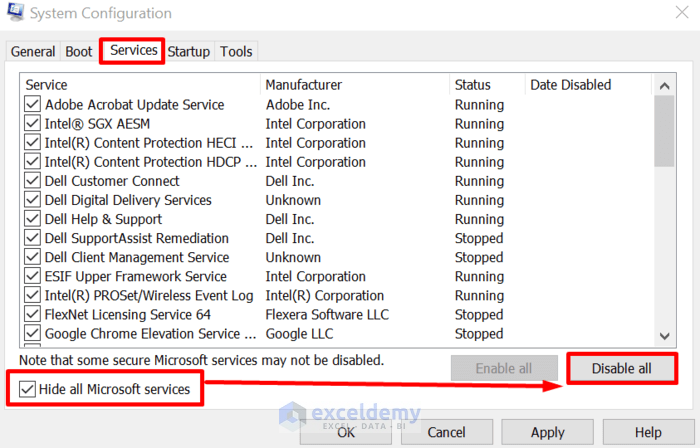The width and height of the screenshot is (700, 448).
Task: Toggle Intel SGX AESM service checkbox
Action: point(32,124)
